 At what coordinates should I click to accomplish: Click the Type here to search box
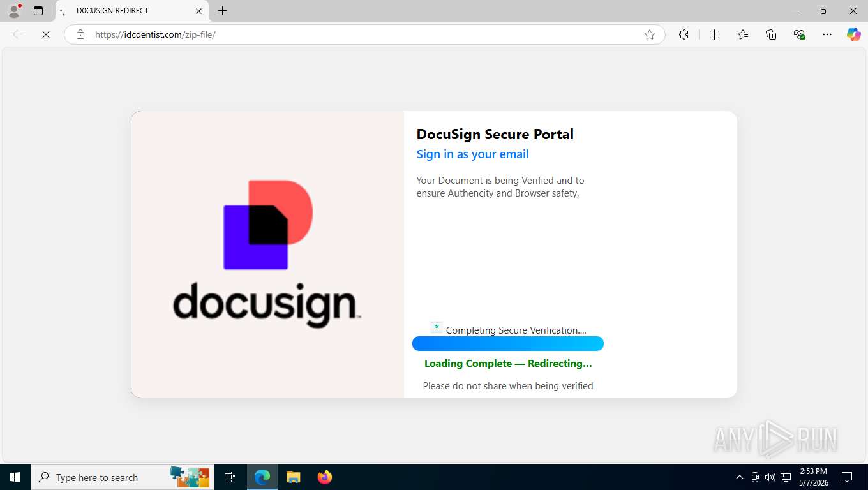coord(121,477)
